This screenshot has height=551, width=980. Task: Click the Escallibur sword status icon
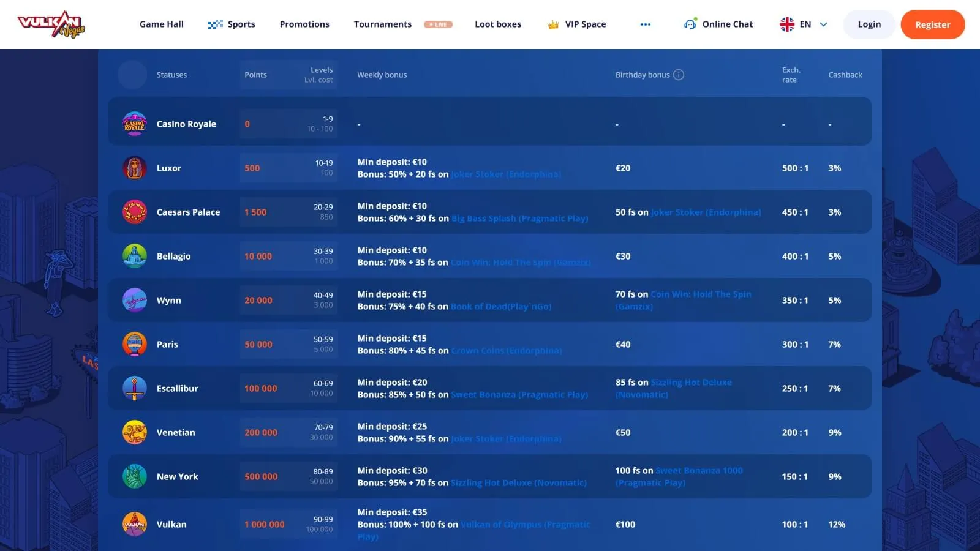tap(135, 388)
